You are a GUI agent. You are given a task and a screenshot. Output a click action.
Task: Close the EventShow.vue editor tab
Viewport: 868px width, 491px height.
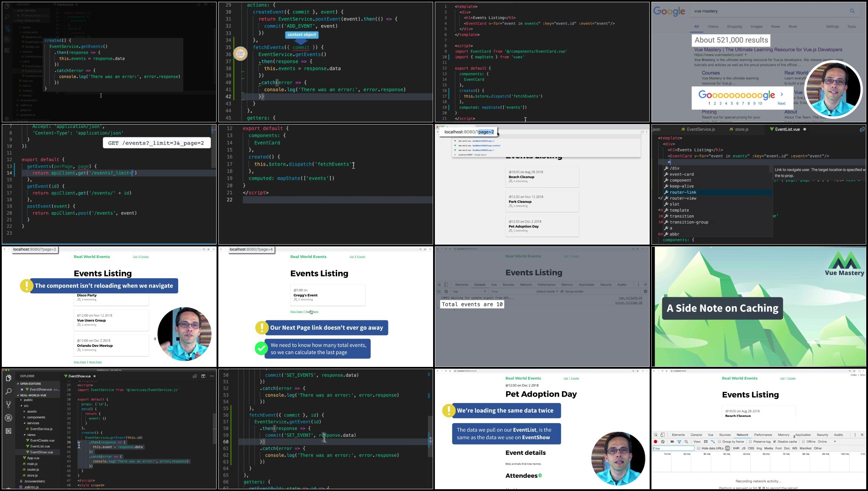[x=94, y=376]
